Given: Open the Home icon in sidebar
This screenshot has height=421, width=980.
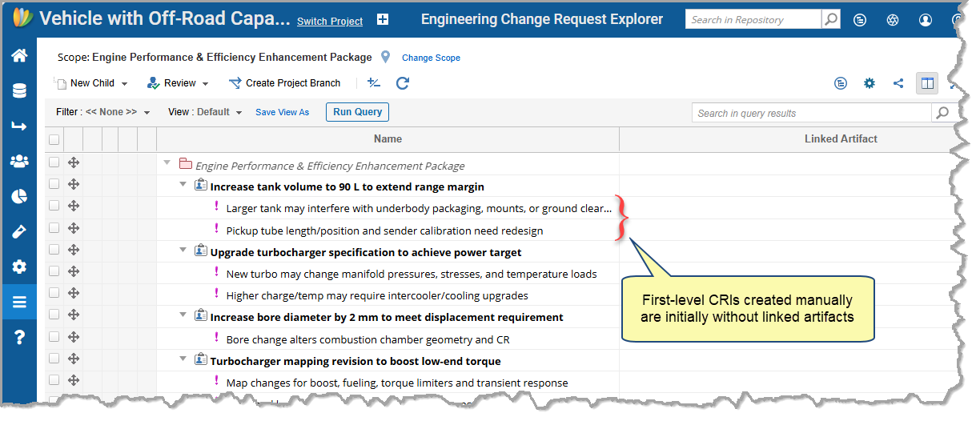Looking at the screenshot, I should point(18,56).
